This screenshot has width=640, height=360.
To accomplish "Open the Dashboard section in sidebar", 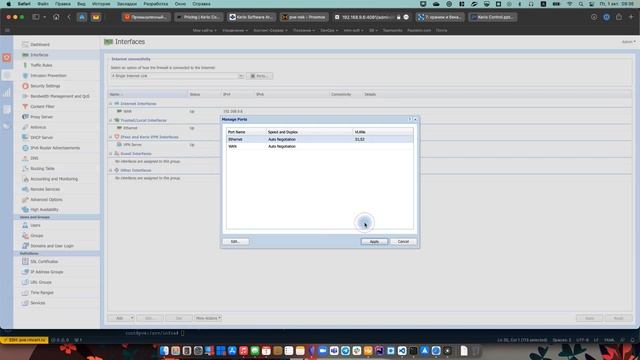I will coord(40,44).
